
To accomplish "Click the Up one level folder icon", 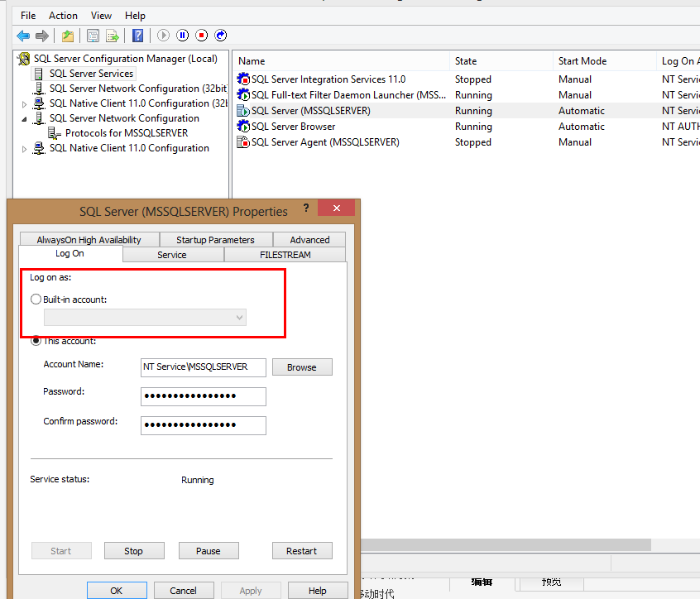I will [x=68, y=36].
